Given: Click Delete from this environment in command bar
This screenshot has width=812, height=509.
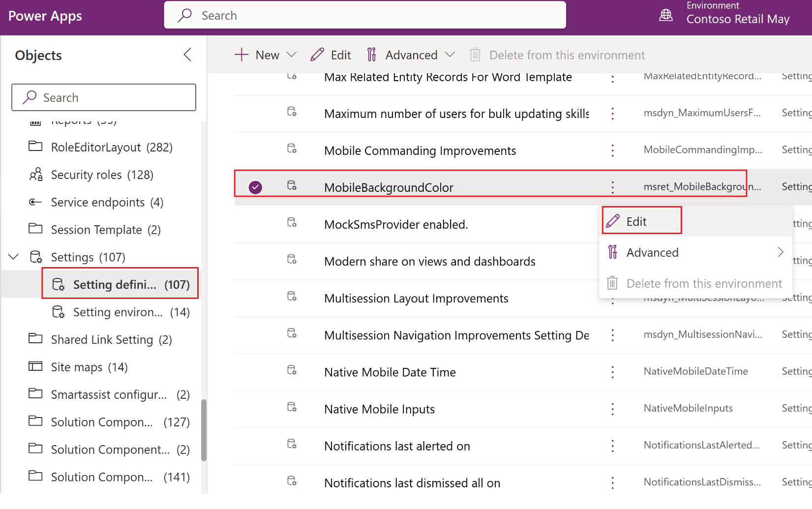Looking at the screenshot, I should 557,55.
